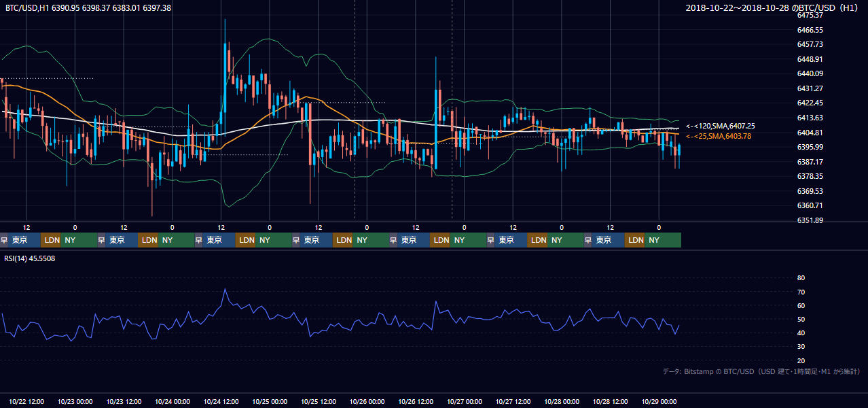The height and width of the screenshot is (408, 868).
Task: Select the 120 SMA 6407.25 label
Action: click(721, 126)
